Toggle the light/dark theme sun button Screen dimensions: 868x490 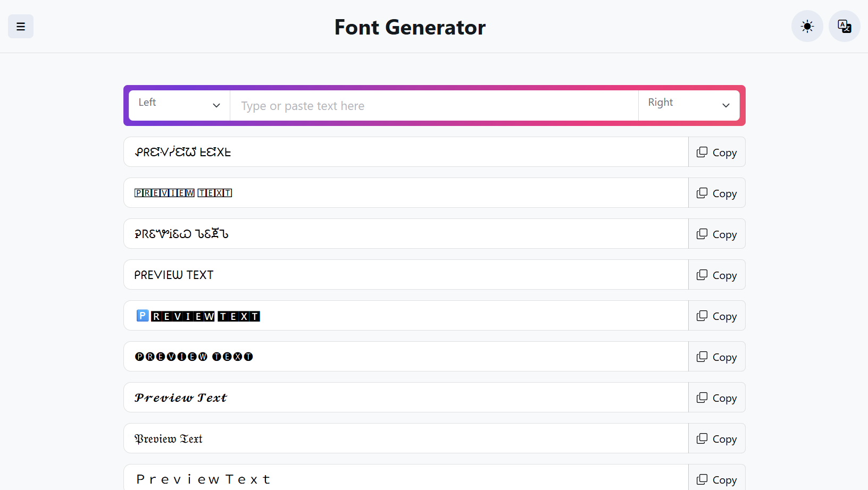(x=807, y=27)
